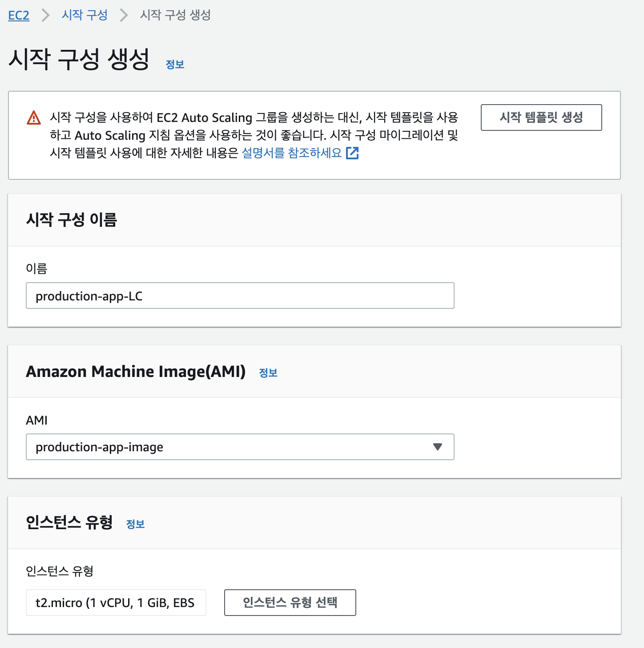Focus the 이름 field containing production-app-LC
Screen dimensions: 644x648
(x=240, y=296)
